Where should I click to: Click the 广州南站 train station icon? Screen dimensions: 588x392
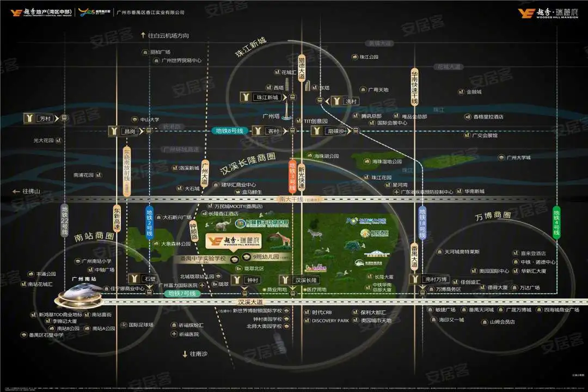78,296
